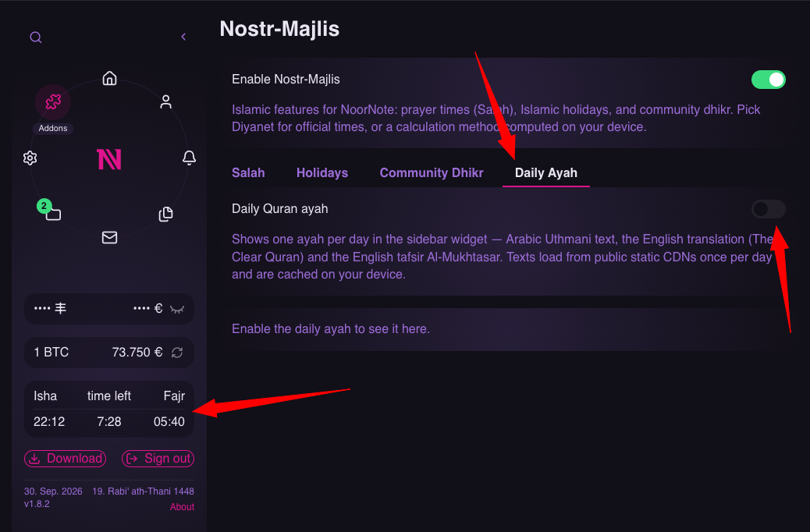The width and height of the screenshot is (810, 532).
Task: Open the search icon in sidebar
Action: [36, 37]
